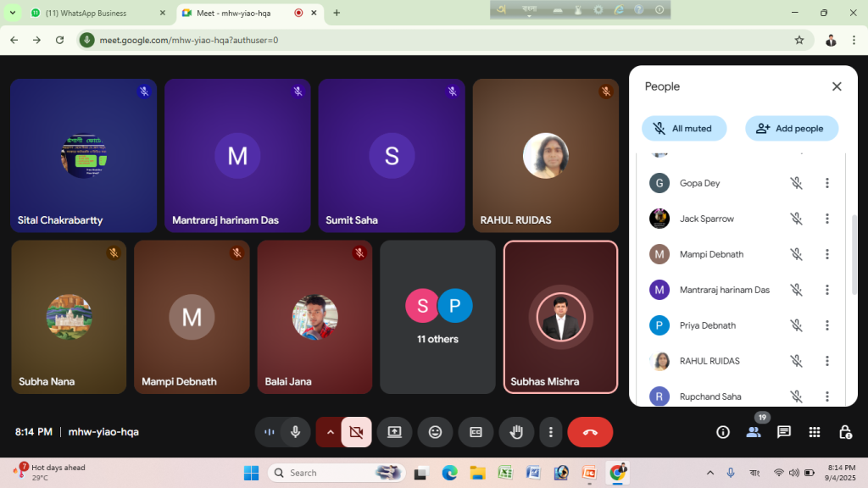This screenshot has width=868, height=488.
Task: Open more options for Gopa Dey
Action: point(827,183)
